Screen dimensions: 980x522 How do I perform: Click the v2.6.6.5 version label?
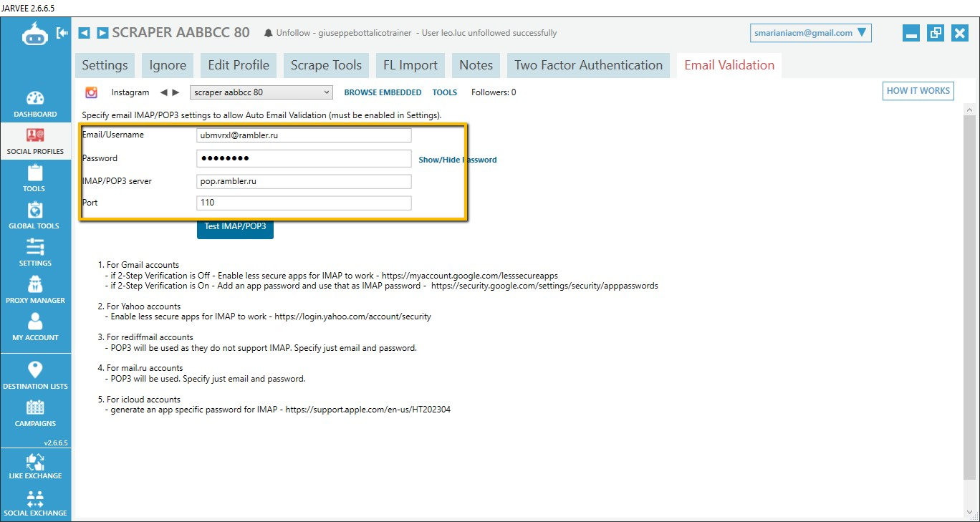[x=56, y=443]
